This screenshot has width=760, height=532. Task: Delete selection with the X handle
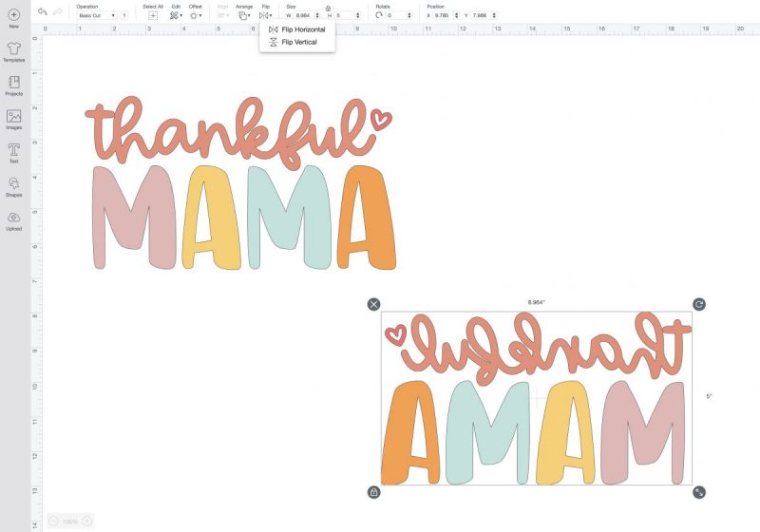tap(373, 304)
